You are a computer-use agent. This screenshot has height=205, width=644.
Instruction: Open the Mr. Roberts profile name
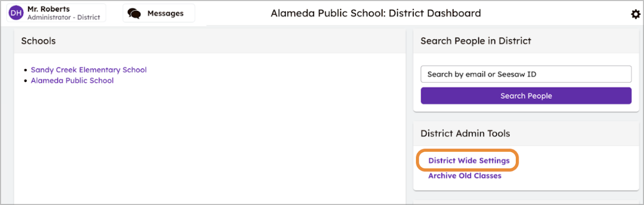point(48,9)
